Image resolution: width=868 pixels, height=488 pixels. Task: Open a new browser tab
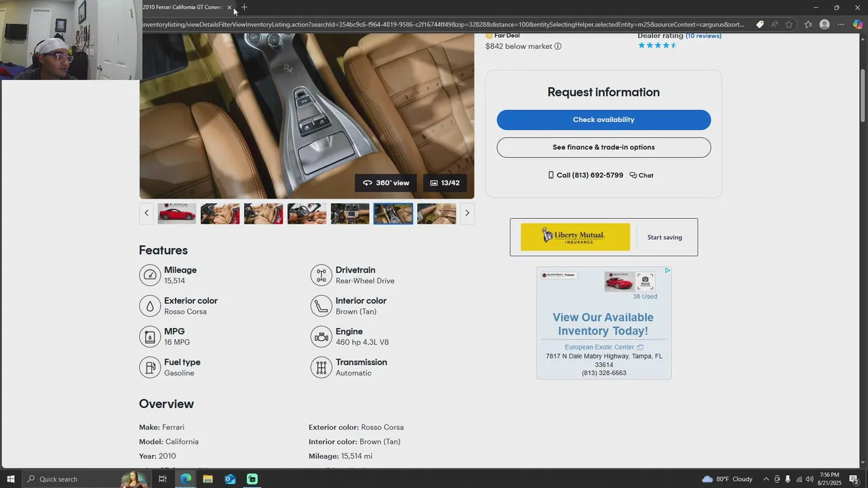tap(244, 7)
